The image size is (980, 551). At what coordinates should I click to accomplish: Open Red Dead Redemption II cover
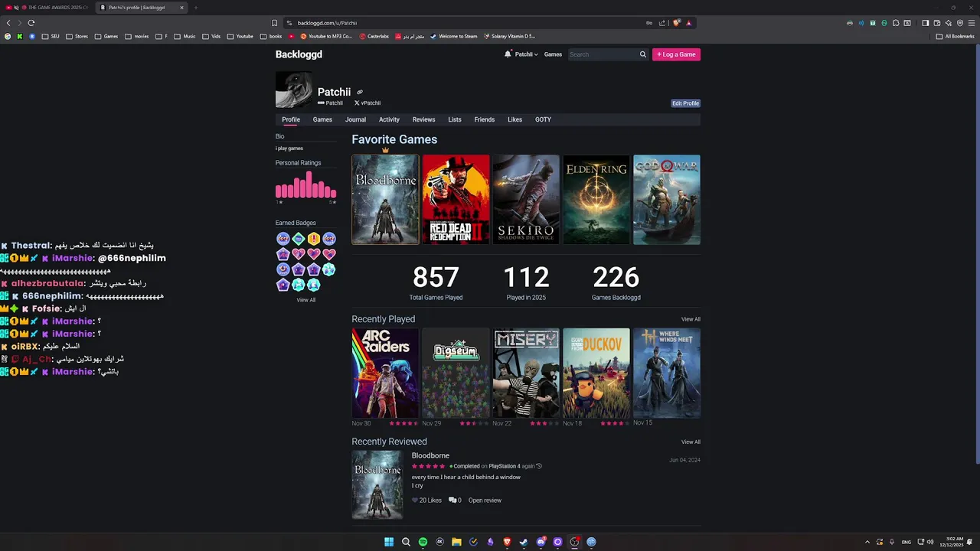pos(456,200)
